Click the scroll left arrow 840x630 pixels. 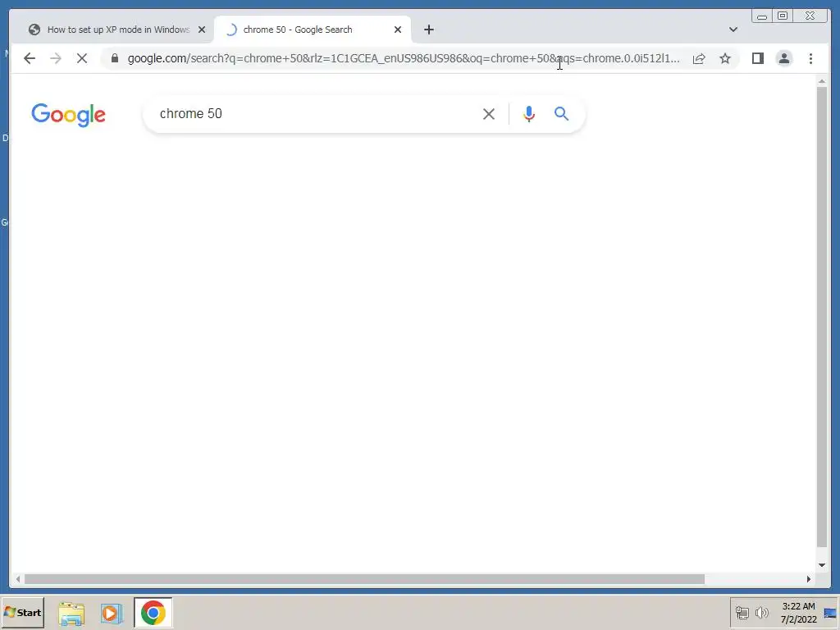tap(18, 579)
